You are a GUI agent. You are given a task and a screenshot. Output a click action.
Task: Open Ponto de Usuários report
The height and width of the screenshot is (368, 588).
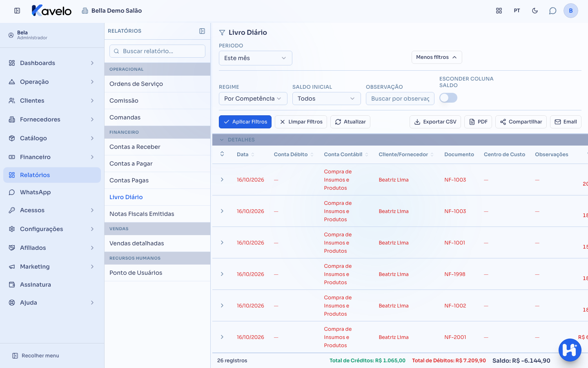157,273
